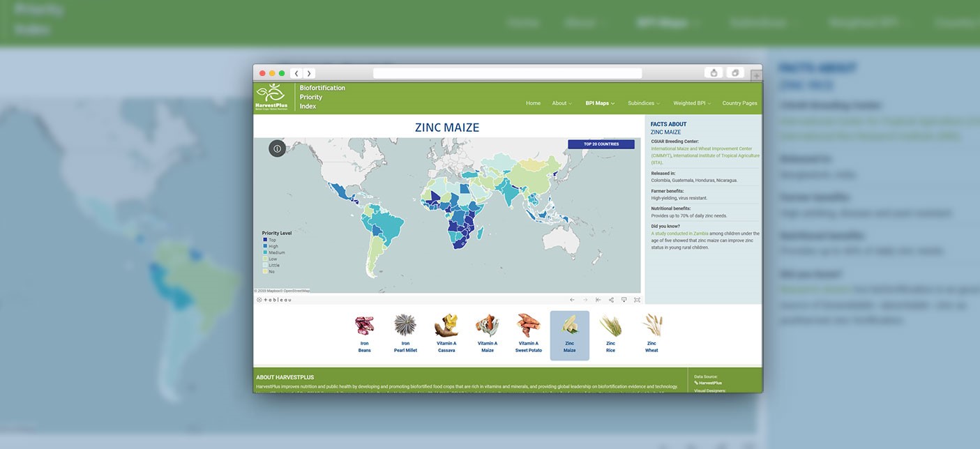Viewport: 980px width, 449px height.
Task: Open the Tableau share icon in the toolbar
Action: click(612, 299)
